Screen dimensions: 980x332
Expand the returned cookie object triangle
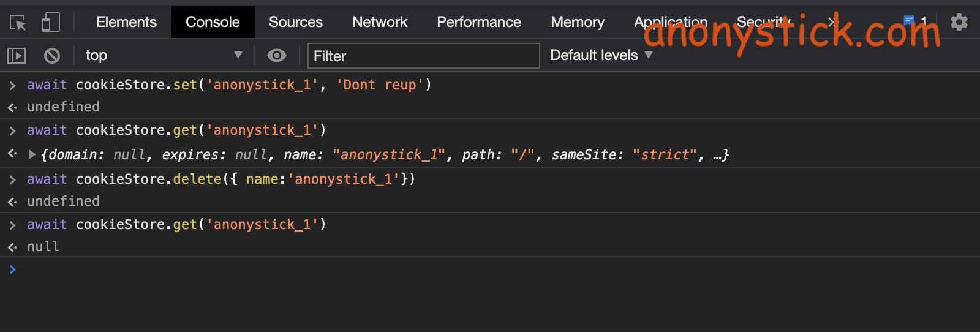point(32,154)
